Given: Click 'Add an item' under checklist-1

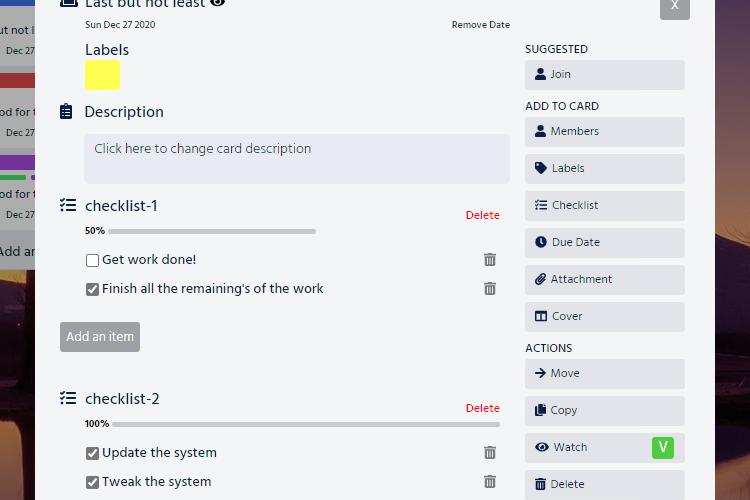Looking at the screenshot, I should 100,337.
